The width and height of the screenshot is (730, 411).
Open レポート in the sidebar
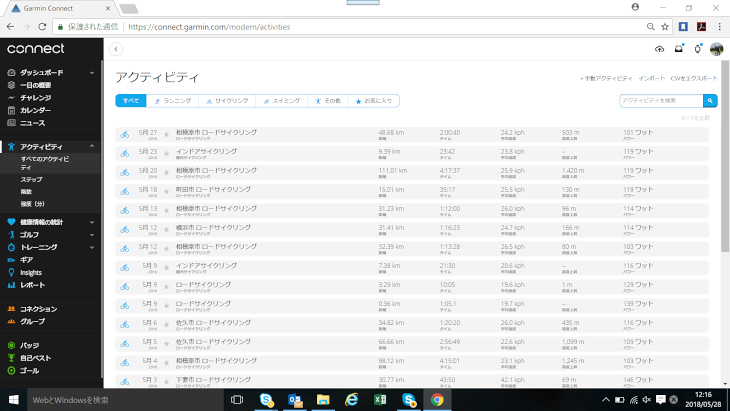pyautogui.click(x=33, y=285)
